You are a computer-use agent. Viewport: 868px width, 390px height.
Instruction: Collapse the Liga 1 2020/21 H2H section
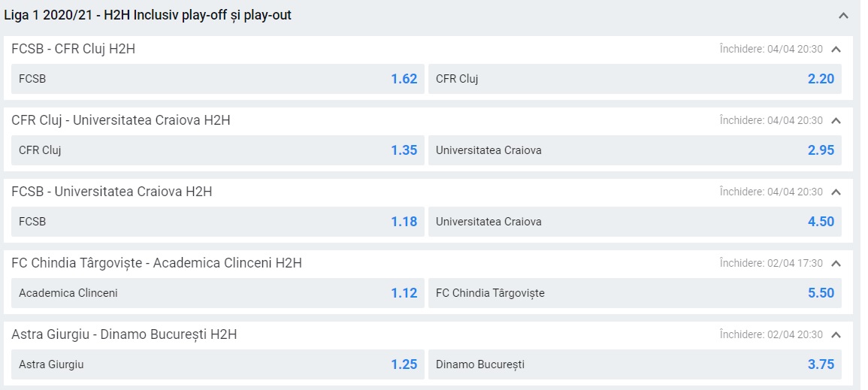coord(843,16)
